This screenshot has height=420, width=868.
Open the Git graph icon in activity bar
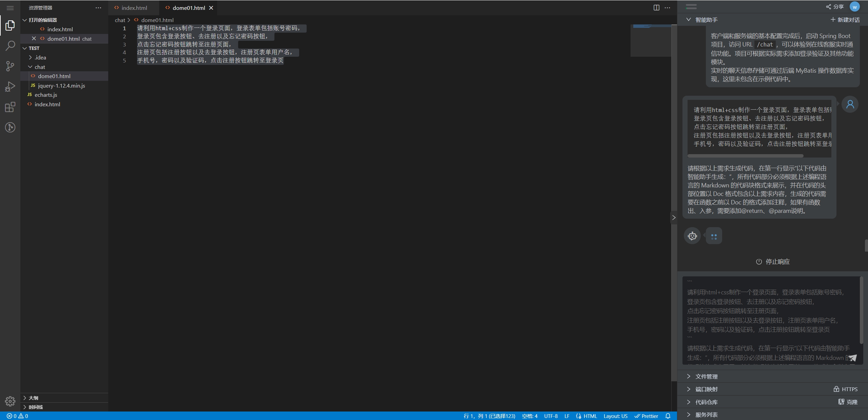click(x=10, y=127)
